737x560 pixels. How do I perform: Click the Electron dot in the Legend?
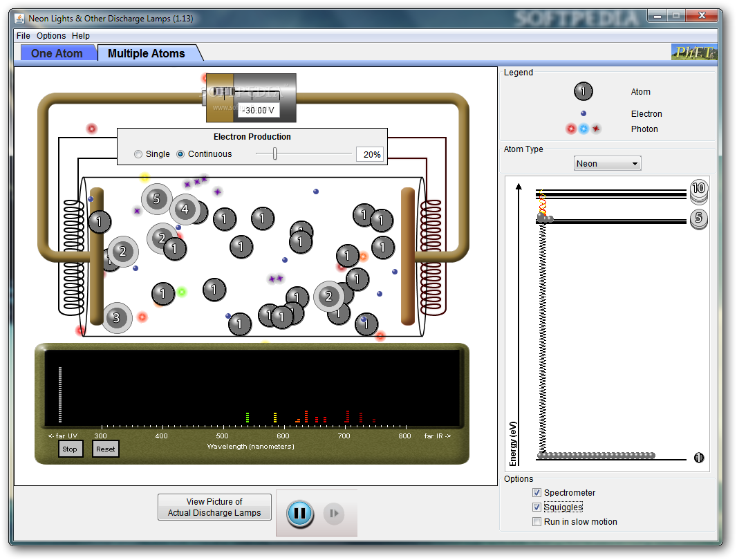[584, 113]
